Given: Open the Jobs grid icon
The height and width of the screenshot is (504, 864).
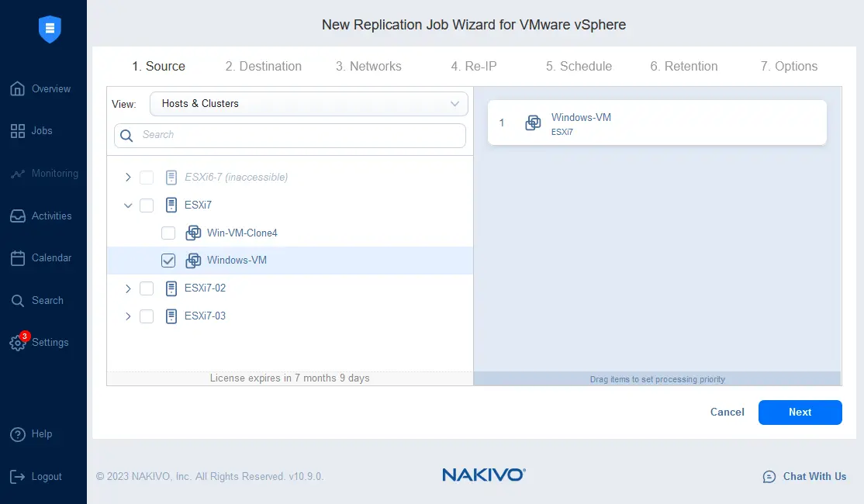Looking at the screenshot, I should coord(18,131).
